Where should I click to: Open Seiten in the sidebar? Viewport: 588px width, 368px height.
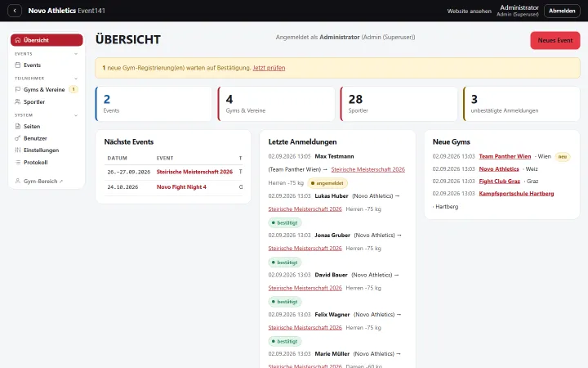(47, 126)
